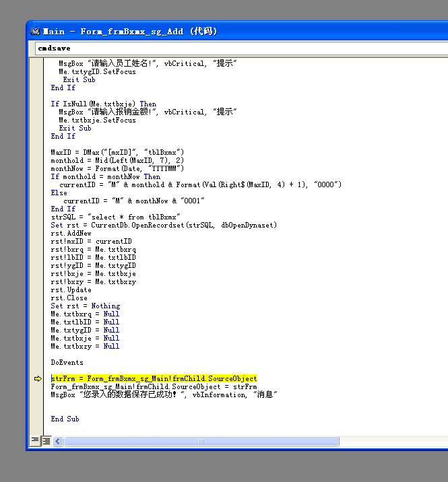Image resolution: width=448 pixels, height=482 pixels.
Task: Click the code window title bar icon
Action: (x=36, y=32)
